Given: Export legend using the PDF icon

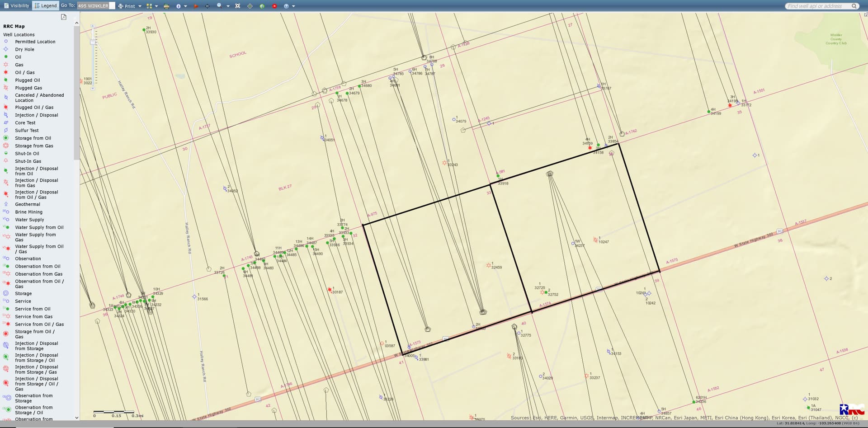Looking at the screenshot, I should tap(64, 17).
